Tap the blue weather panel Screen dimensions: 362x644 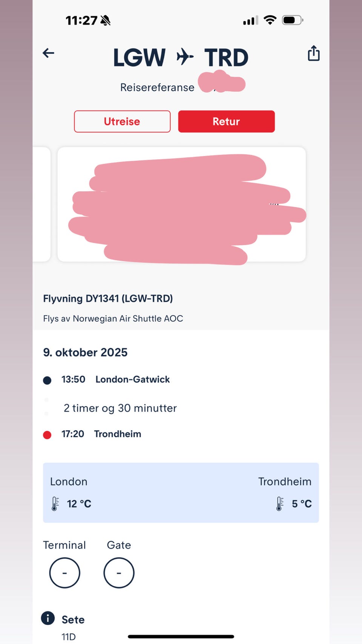point(181,492)
